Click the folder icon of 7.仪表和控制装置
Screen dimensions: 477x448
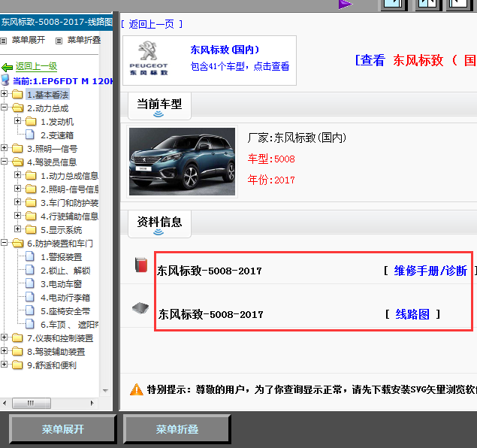(17, 338)
